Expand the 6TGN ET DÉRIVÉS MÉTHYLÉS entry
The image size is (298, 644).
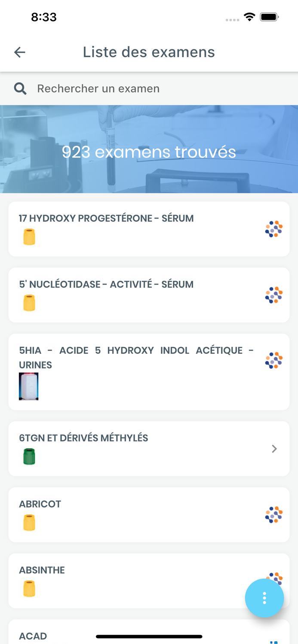coord(149,448)
